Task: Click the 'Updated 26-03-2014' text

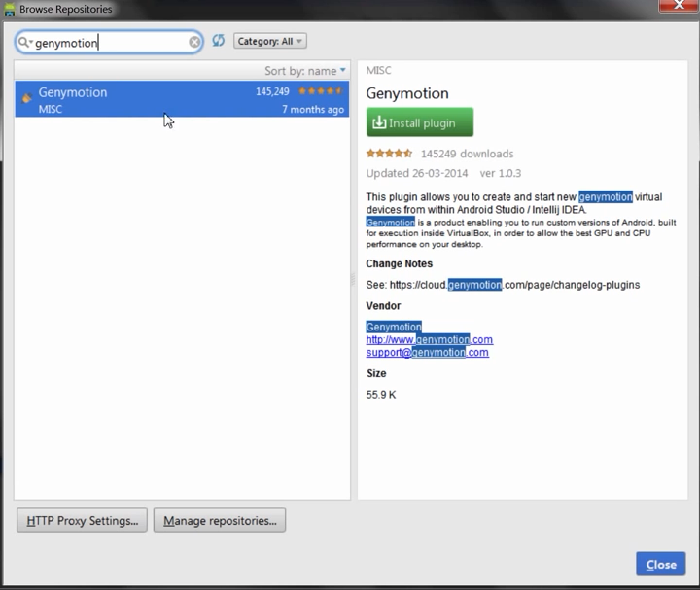Action: point(417,173)
